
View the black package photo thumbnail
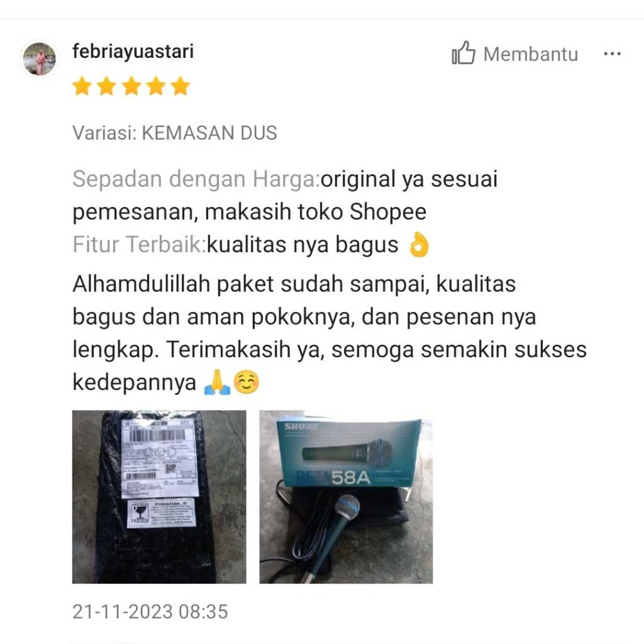coord(159,497)
